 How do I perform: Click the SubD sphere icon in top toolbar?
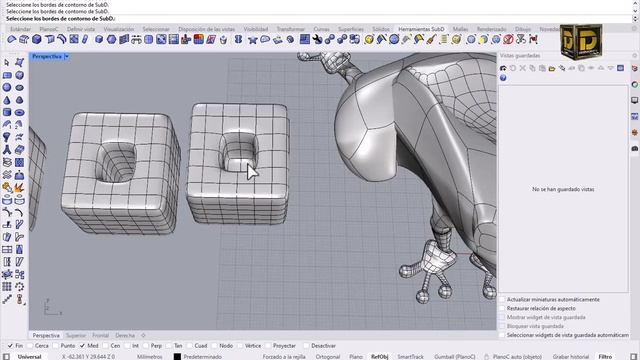click(111, 39)
